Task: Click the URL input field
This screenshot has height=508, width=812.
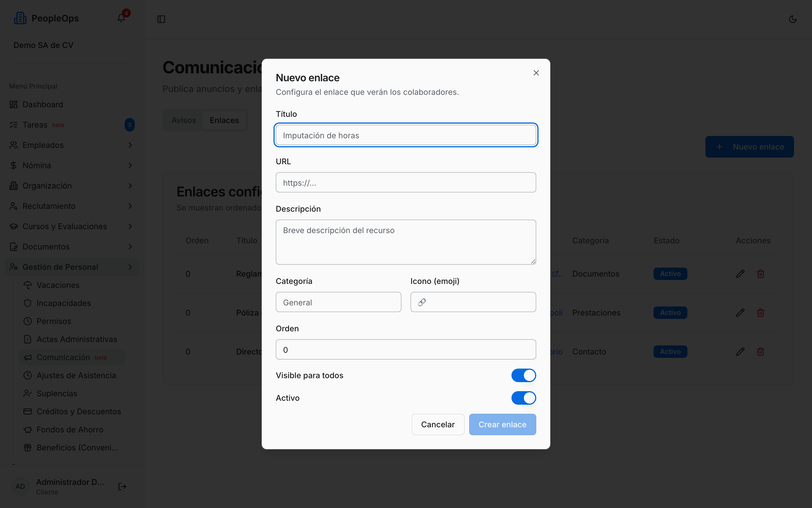Action: pos(406,182)
